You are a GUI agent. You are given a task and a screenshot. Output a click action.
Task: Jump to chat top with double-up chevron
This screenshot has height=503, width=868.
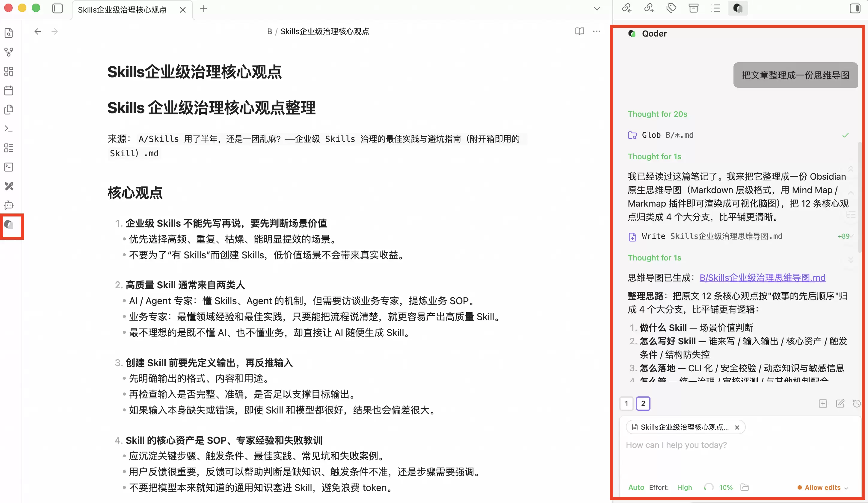tap(850, 169)
